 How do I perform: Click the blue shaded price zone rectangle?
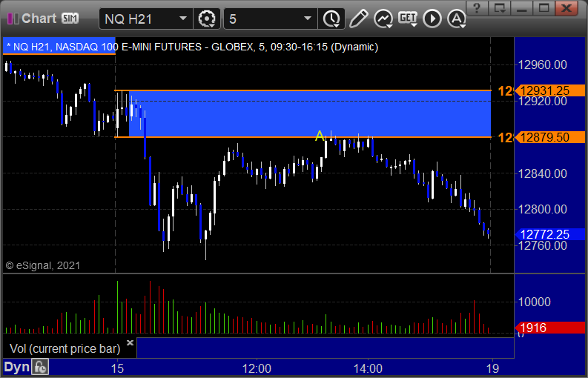pos(310,114)
